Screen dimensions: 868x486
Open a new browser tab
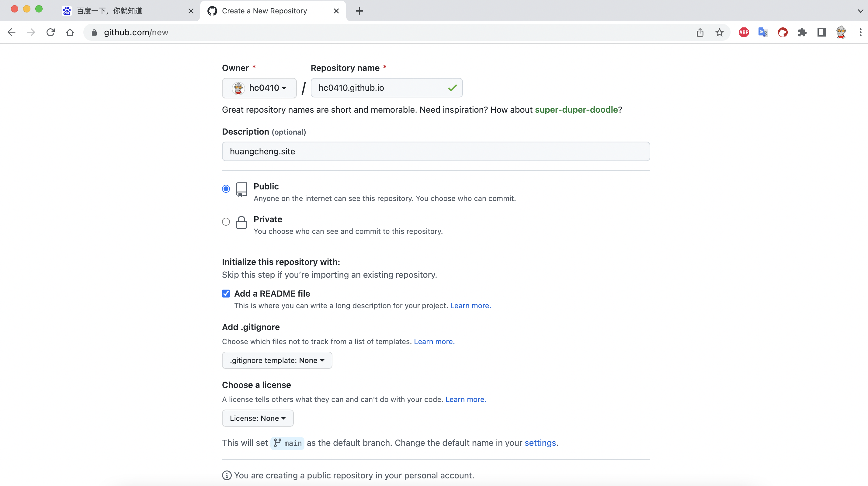[359, 11]
